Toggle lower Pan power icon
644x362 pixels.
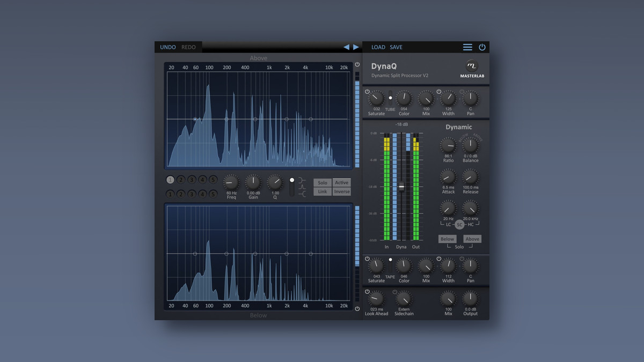(461, 259)
